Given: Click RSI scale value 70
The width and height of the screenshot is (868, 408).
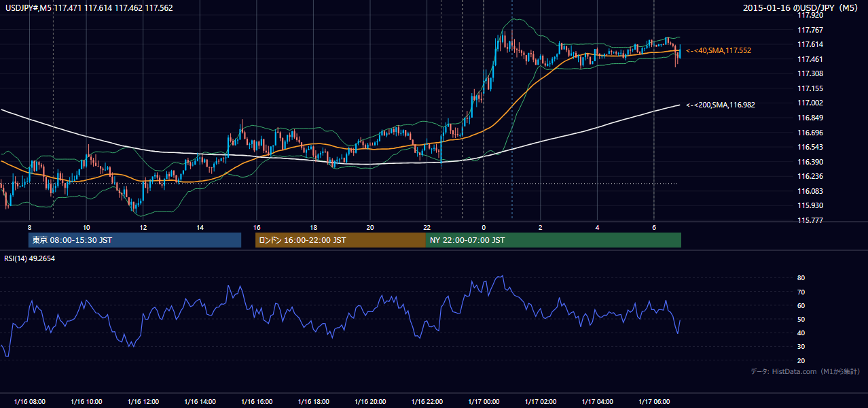Looking at the screenshot, I should pos(801,292).
